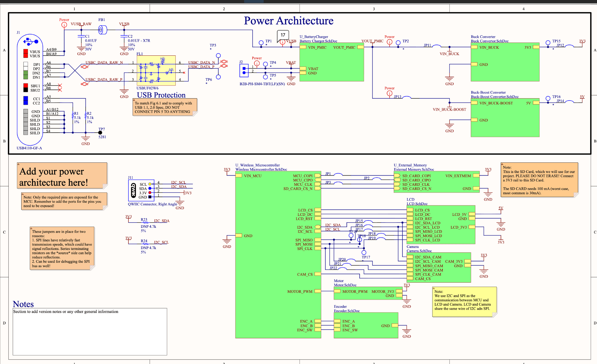Collapse the yellow I2C and SPI note triangle
This screenshot has width=597, height=364.
coord(434,288)
